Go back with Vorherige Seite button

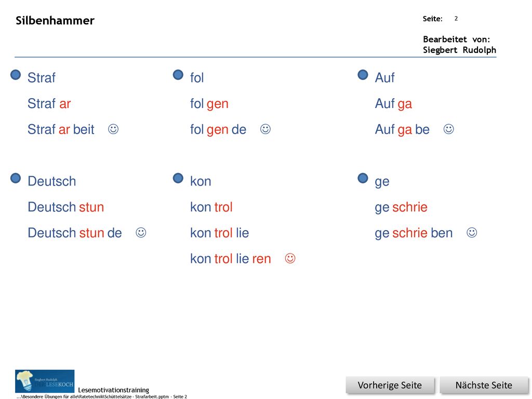click(390, 385)
